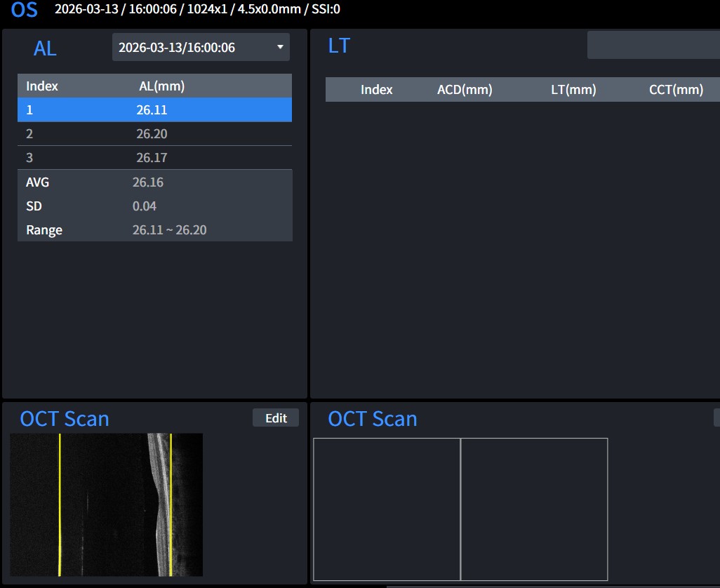Image resolution: width=720 pixels, height=588 pixels.
Task: Click the left yellow marker line in scan
Action: [x=60, y=505]
